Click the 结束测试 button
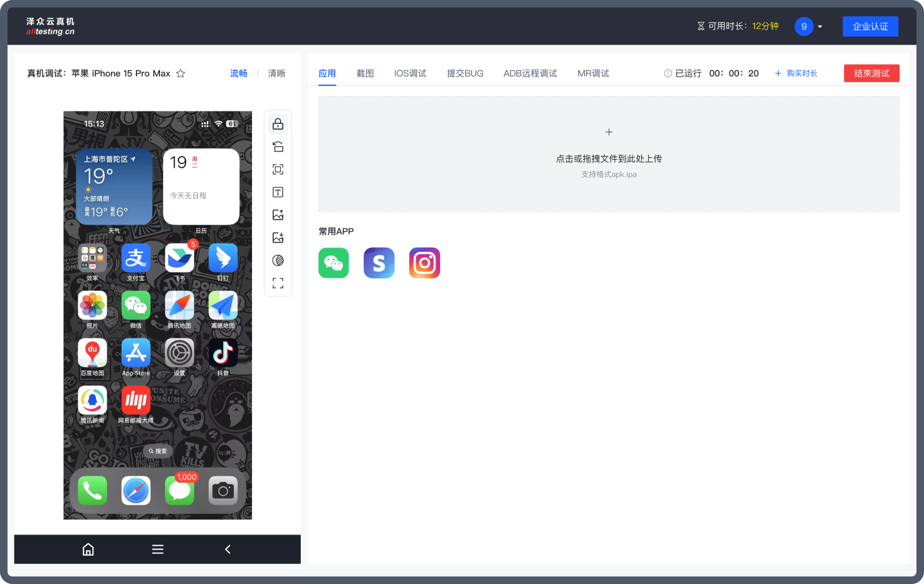 pyautogui.click(x=871, y=73)
